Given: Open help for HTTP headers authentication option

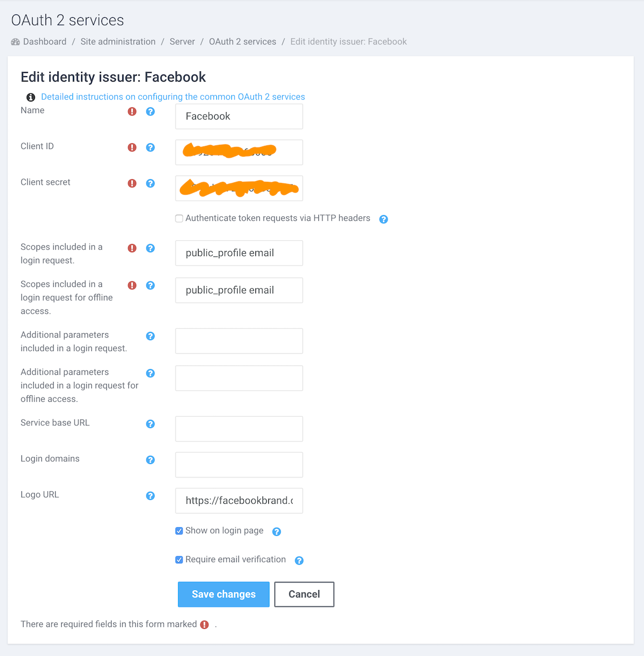Looking at the screenshot, I should pos(383,219).
